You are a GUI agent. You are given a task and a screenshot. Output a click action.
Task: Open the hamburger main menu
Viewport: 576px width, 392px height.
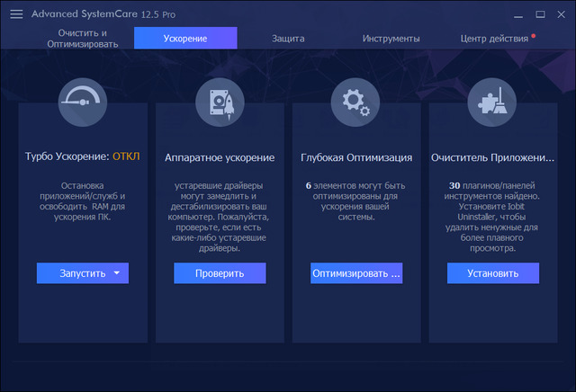(15, 14)
